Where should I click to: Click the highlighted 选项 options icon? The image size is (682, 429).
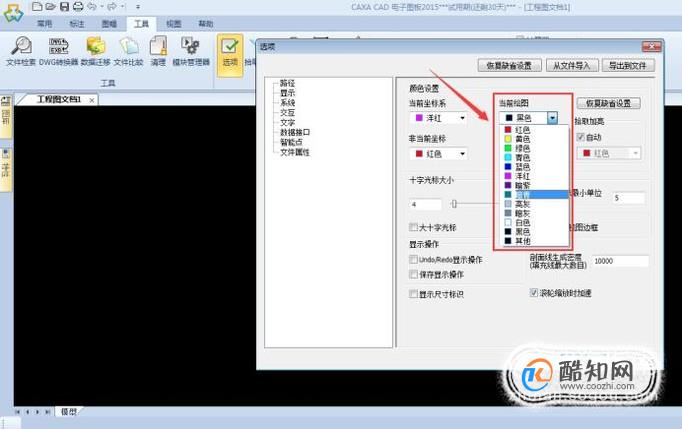230,55
